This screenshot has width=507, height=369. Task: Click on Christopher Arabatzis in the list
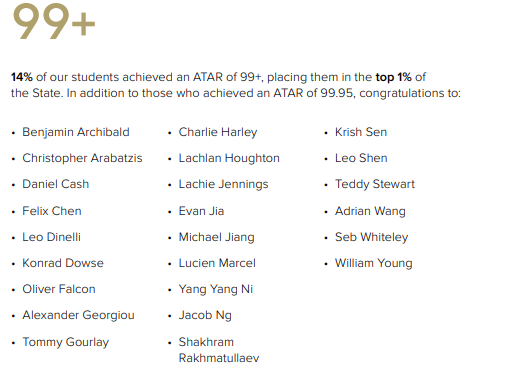click(82, 158)
